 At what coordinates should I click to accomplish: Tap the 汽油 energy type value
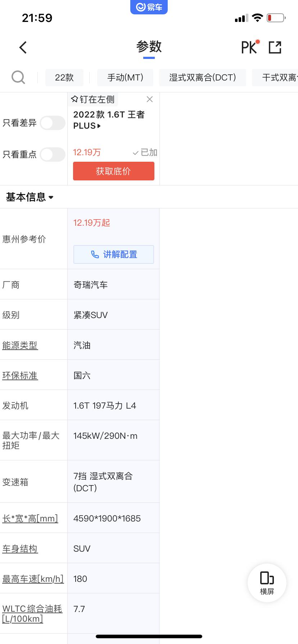pyautogui.click(x=82, y=345)
